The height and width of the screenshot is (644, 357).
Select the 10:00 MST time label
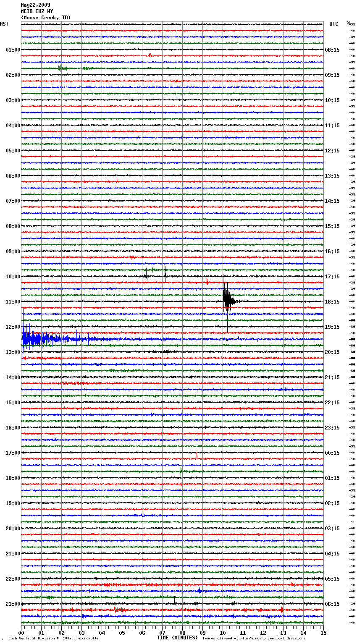point(13,277)
